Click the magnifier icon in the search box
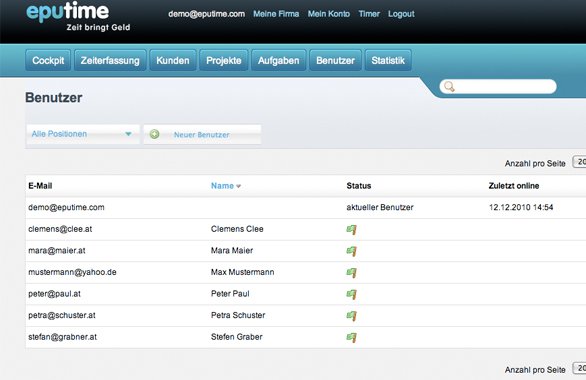Viewport: 586px width, 380px height. (x=449, y=87)
